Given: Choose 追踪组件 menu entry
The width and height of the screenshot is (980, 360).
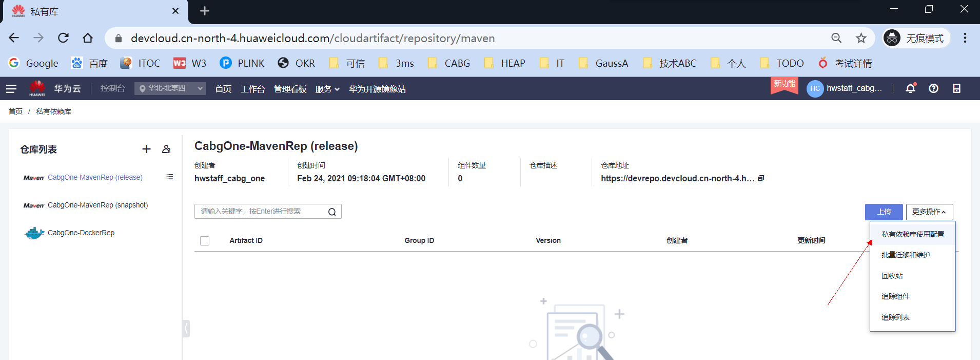Looking at the screenshot, I should click(x=913, y=296).
